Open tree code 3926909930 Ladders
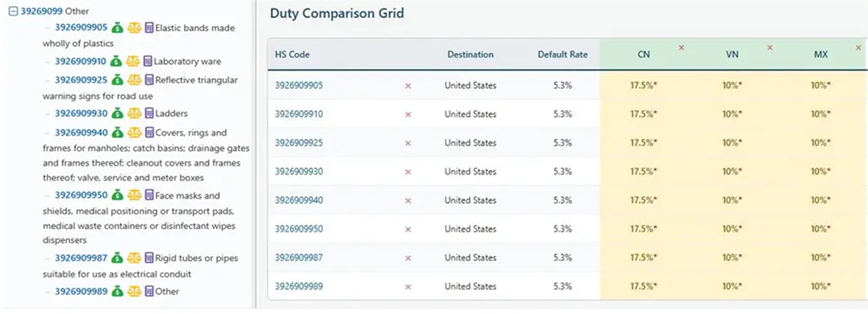The image size is (868, 314). pos(82,114)
